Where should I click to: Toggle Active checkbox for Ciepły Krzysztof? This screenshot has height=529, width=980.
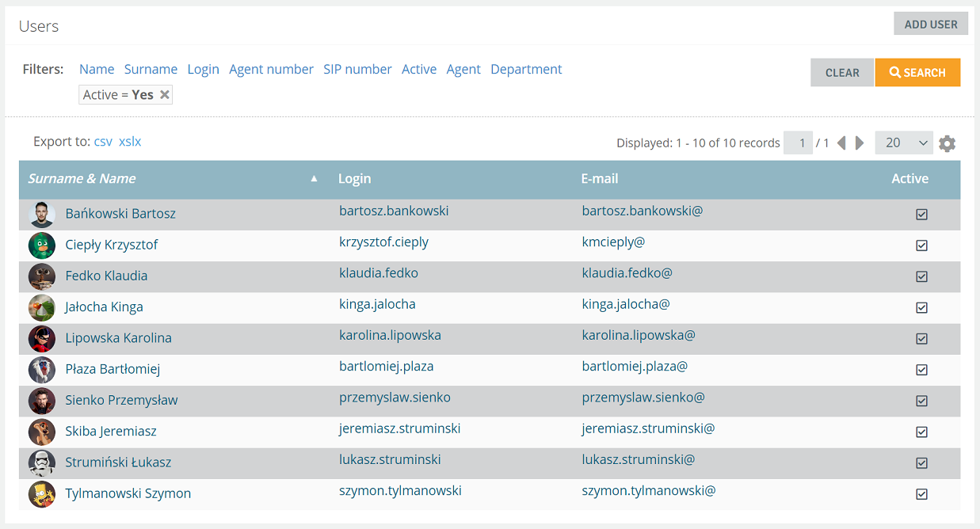click(921, 245)
